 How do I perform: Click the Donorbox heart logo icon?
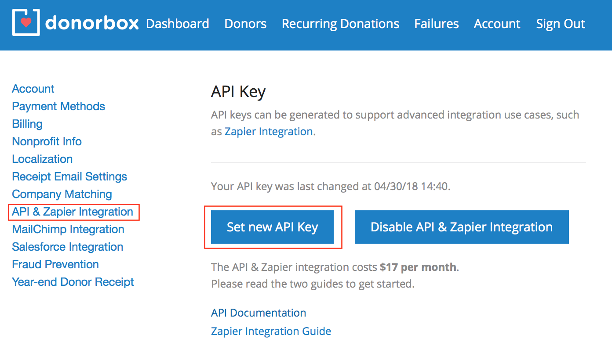26,22
